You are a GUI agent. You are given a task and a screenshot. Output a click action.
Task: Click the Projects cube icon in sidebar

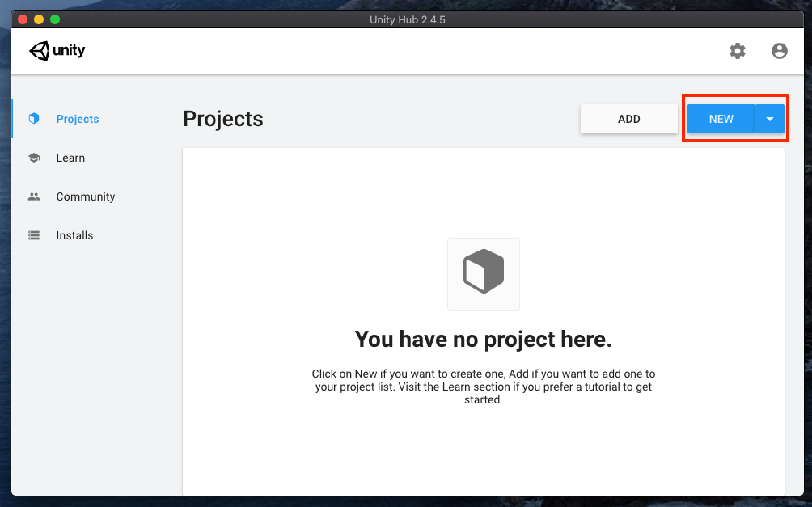pos(34,119)
